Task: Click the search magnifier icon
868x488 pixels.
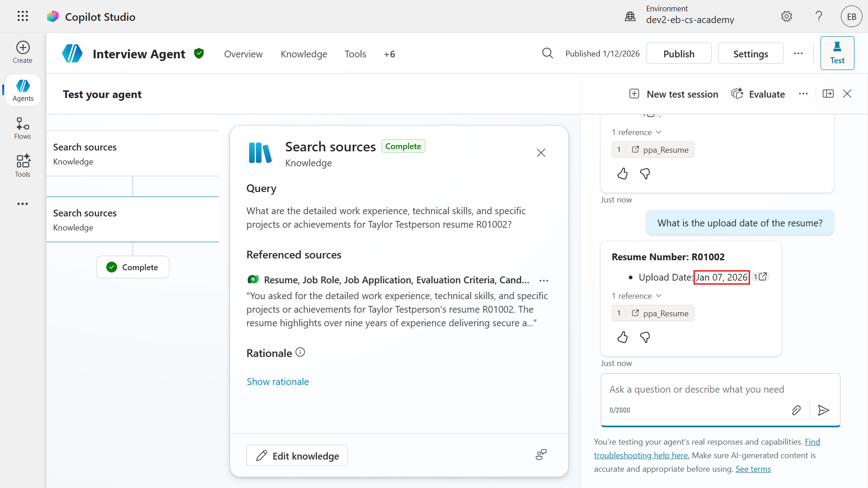Action: (x=547, y=53)
